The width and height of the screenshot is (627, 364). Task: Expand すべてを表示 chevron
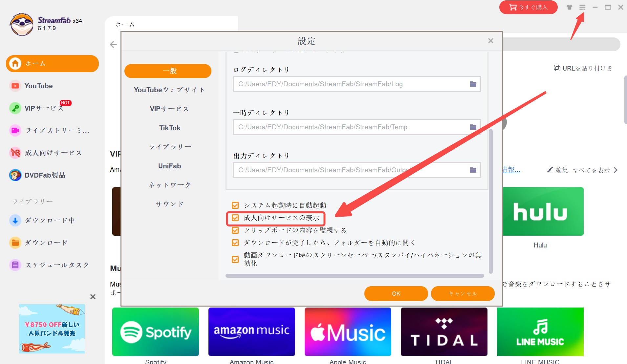[x=616, y=170]
